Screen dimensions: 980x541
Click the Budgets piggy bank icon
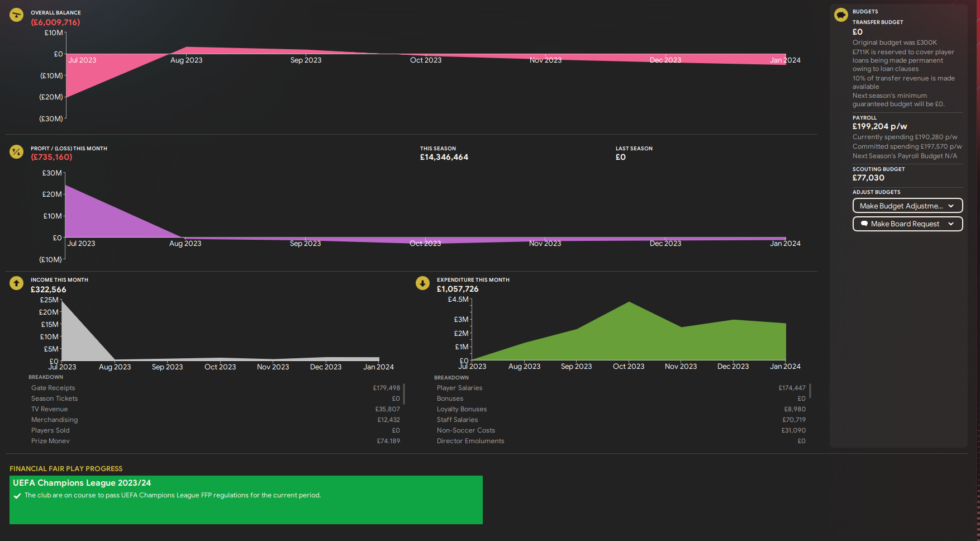point(841,15)
